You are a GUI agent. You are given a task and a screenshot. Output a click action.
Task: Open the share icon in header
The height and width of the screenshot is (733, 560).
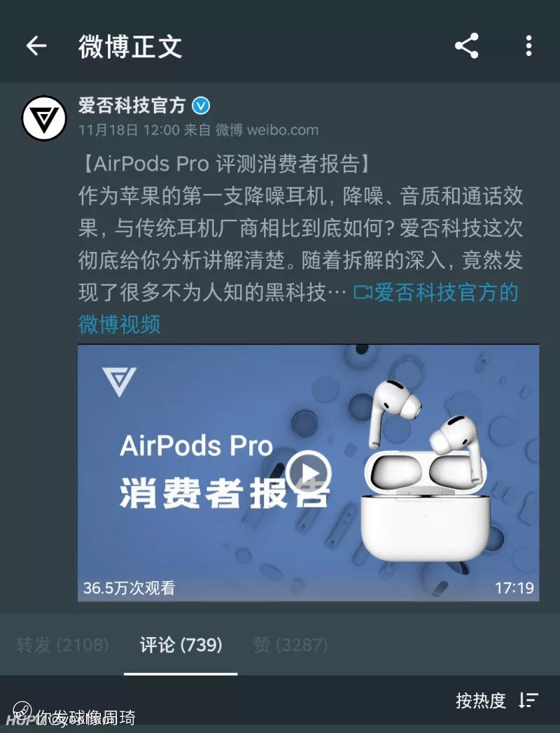coord(466,46)
